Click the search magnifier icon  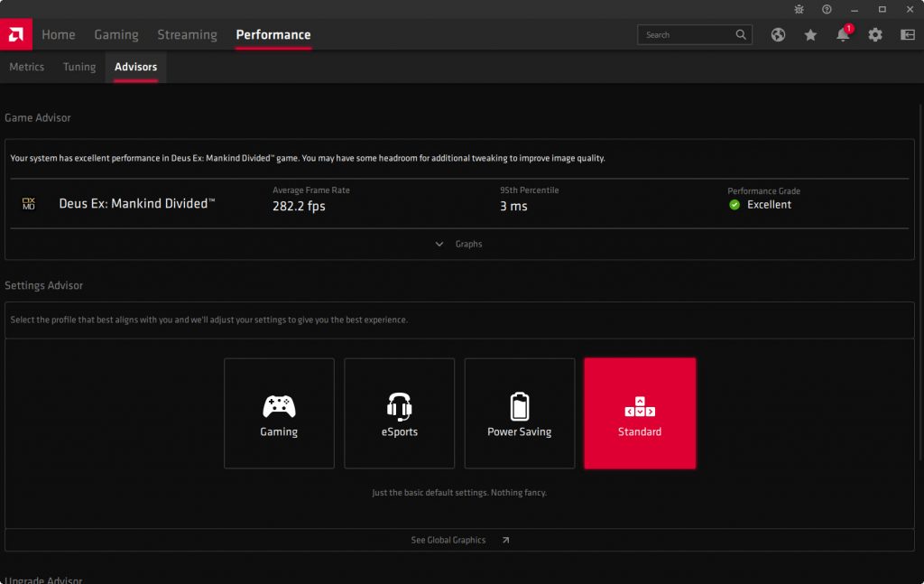[x=741, y=35]
